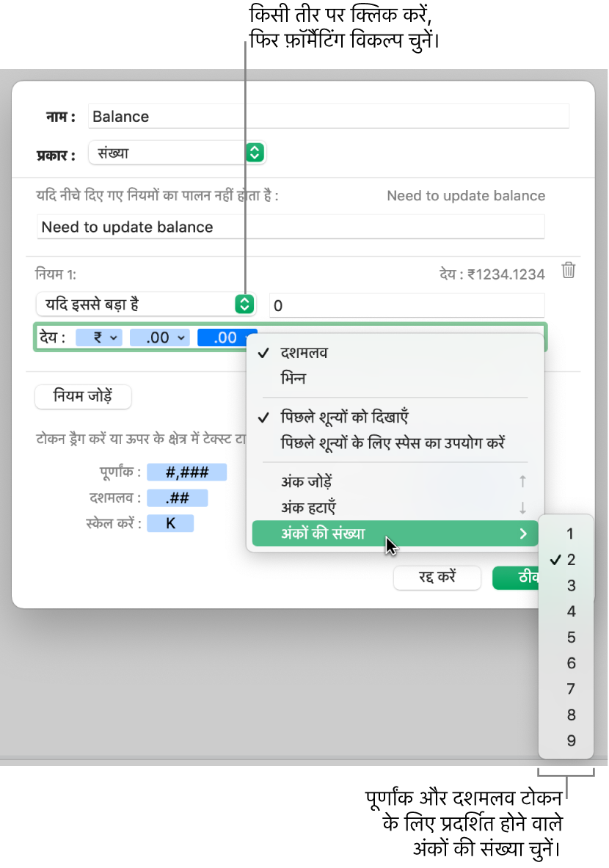Expand the ₹ currency token arrow
Screen dimensions: 609x868
coord(114,338)
